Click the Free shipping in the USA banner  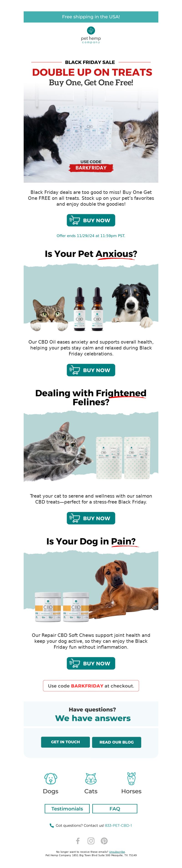click(x=91, y=17)
